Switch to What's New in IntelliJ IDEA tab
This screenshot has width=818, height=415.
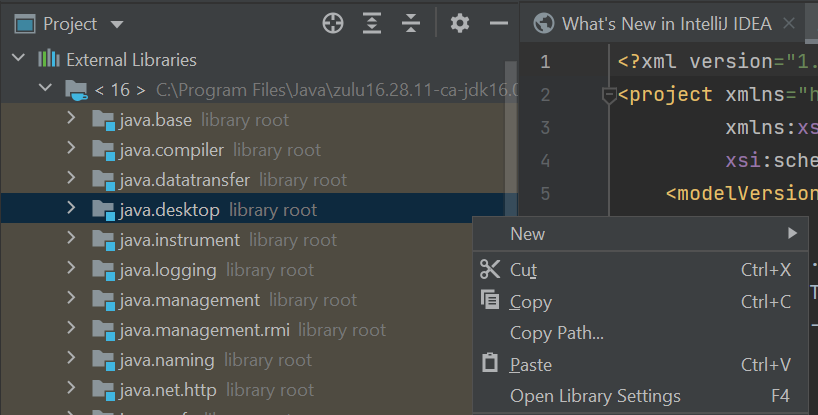[666, 24]
